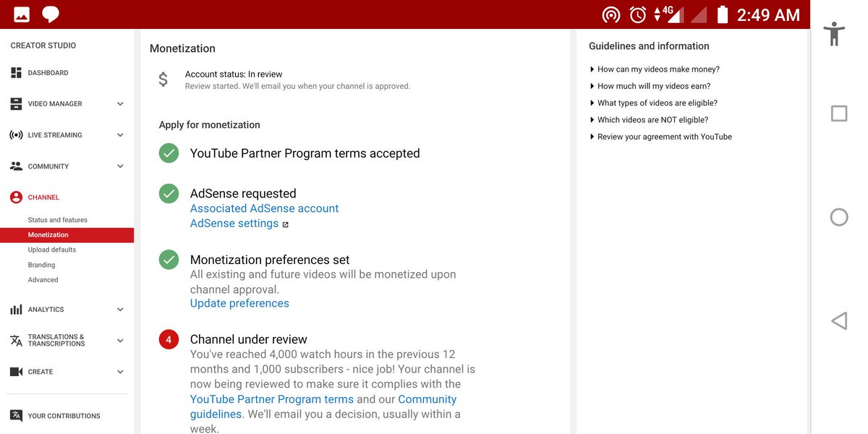This screenshot has width=868, height=434.
Task: Select the Monetization submenu item
Action: [67, 235]
